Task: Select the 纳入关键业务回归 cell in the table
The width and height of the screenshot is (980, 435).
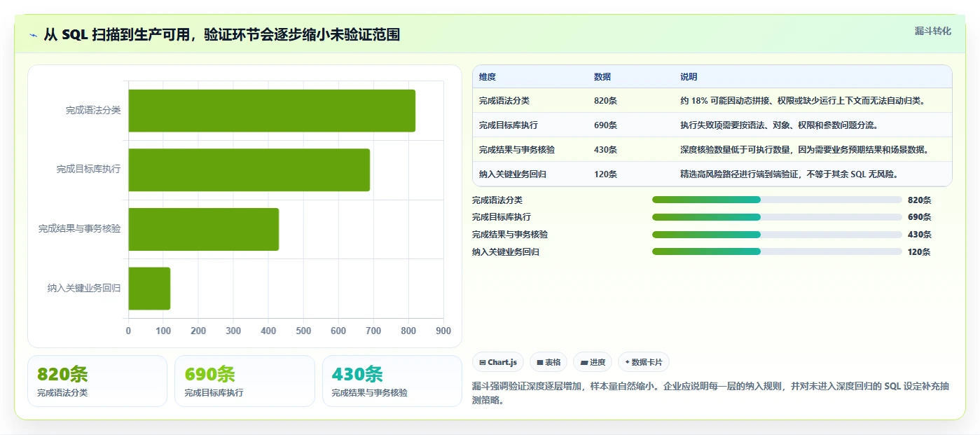Action: (x=513, y=174)
